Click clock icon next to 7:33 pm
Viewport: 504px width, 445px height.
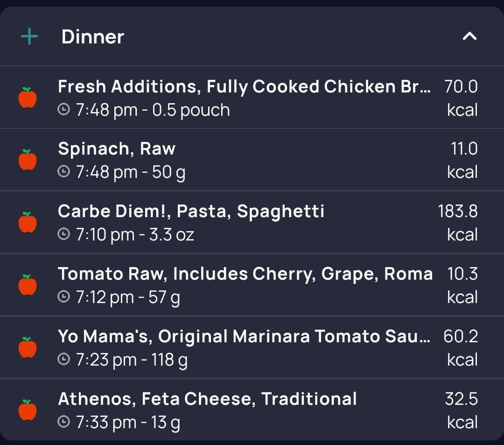[x=63, y=422]
